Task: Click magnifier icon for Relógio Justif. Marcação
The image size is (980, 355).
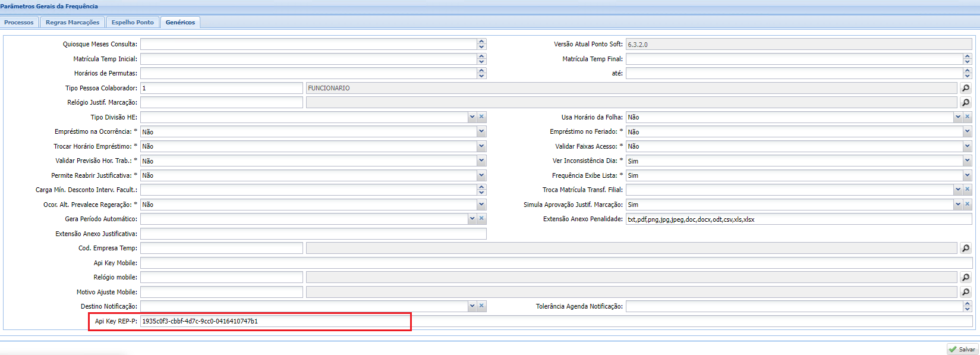Action: pyautogui.click(x=966, y=102)
